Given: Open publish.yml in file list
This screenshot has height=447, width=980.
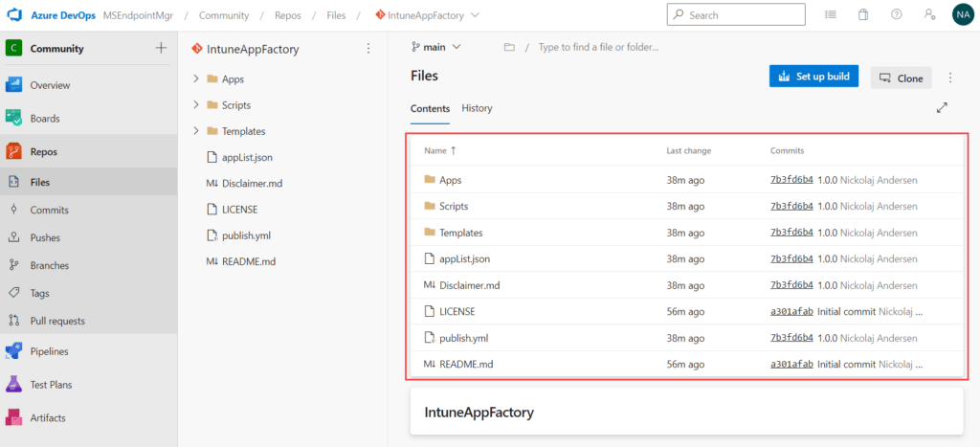Looking at the screenshot, I should 464,338.
